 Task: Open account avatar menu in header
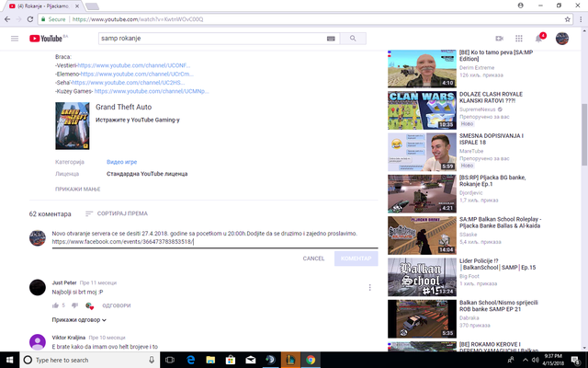pos(561,39)
